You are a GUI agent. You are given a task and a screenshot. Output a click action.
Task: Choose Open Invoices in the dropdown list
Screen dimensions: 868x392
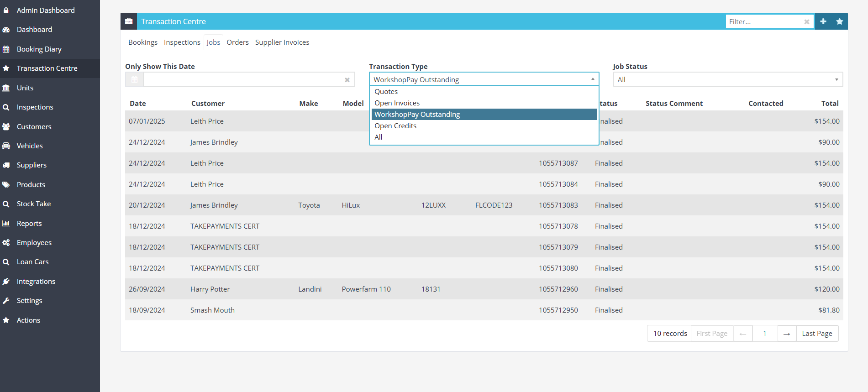coord(484,103)
